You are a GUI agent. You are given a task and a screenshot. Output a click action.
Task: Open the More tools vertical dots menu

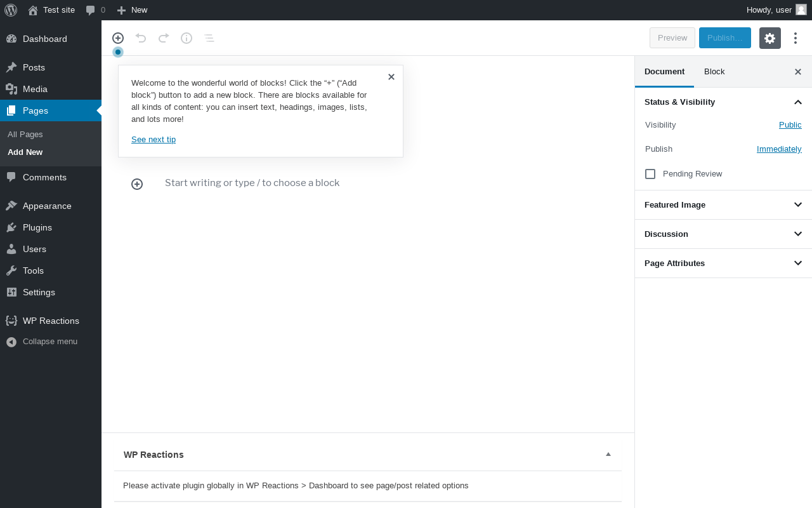pos(796,38)
